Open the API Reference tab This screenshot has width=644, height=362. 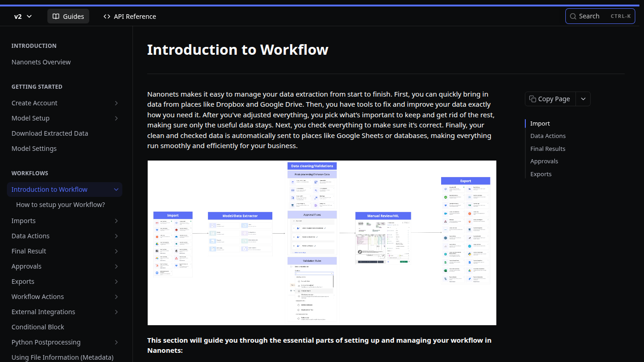coord(130,16)
